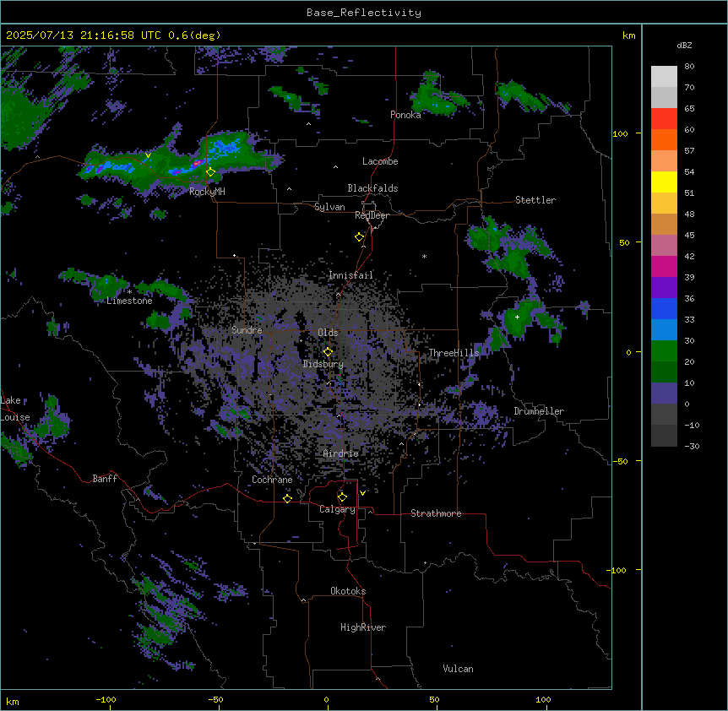Click the Sundre town label
This screenshot has width=728, height=711.
(x=247, y=330)
